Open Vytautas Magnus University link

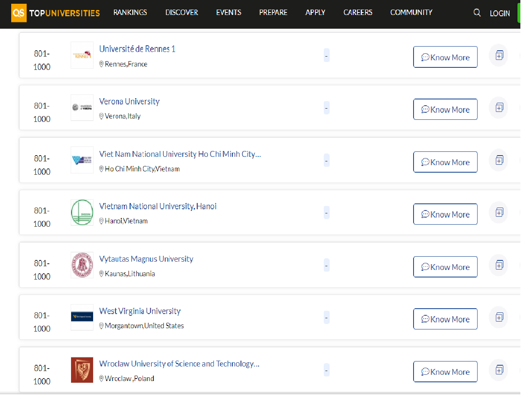point(146,259)
